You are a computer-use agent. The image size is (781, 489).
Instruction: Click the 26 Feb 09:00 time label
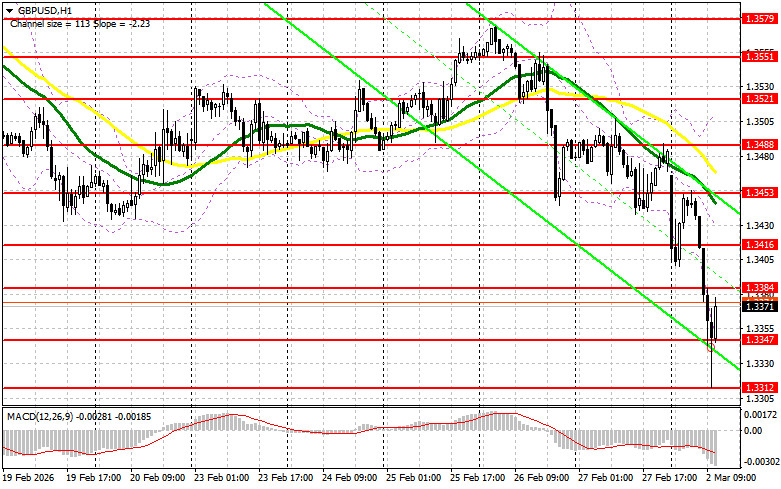point(541,478)
